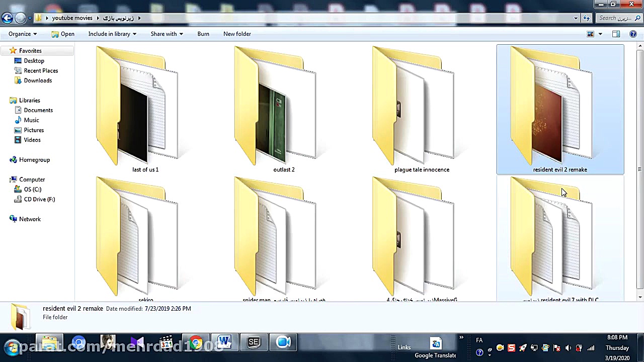Viewport: 644px width, 362px height.
Task: Select the last of us 1 folder
Action: pos(145,109)
